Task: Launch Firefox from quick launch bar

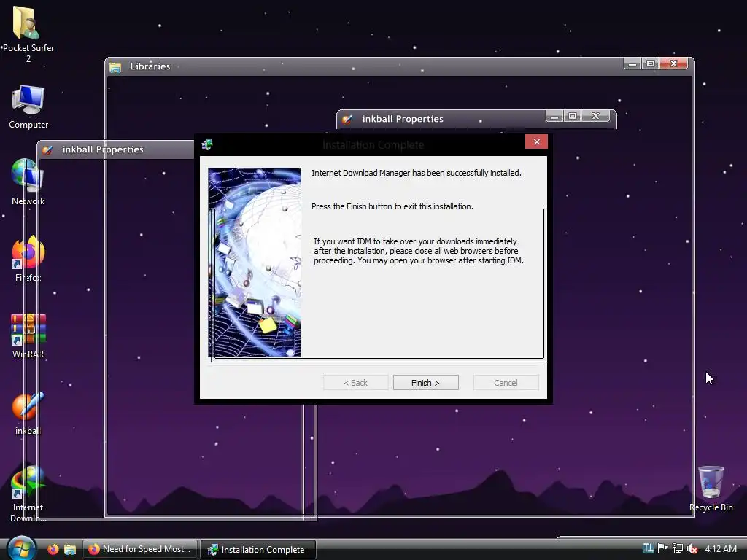Action: pyautogui.click(x=53, y=549)
